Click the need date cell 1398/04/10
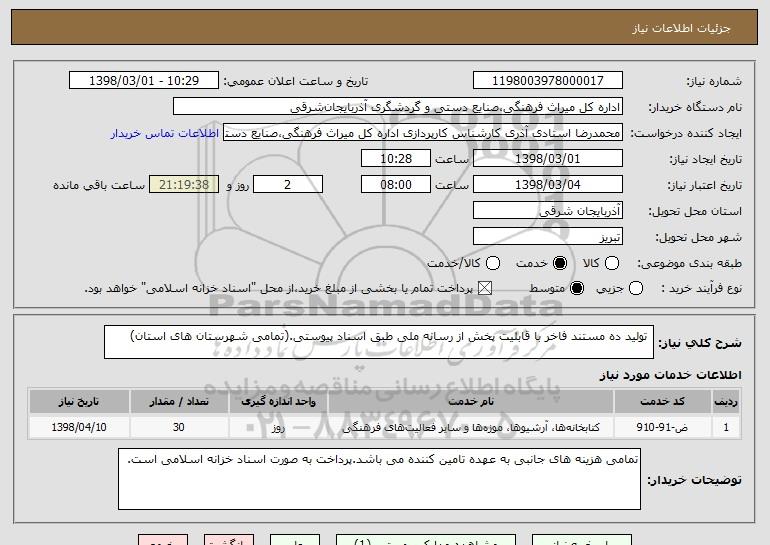This screenshot has height=545, width=770. 79,427
